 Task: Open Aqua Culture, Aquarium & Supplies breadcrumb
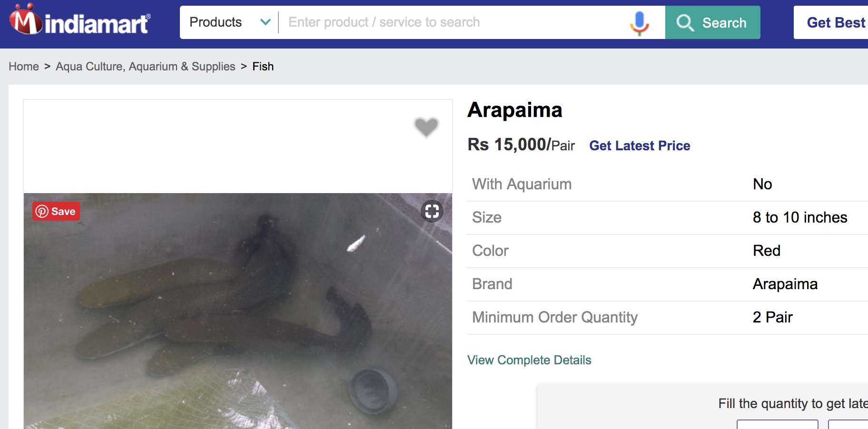[x=146, y=67]
